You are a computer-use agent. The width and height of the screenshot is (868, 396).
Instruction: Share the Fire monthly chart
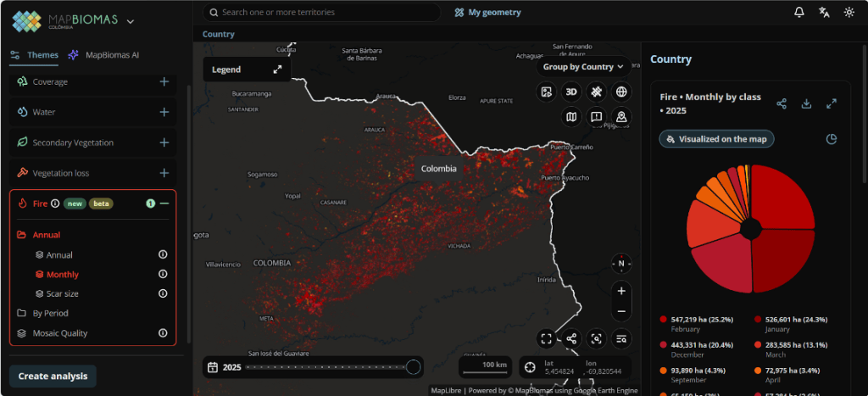click(781, 103)
